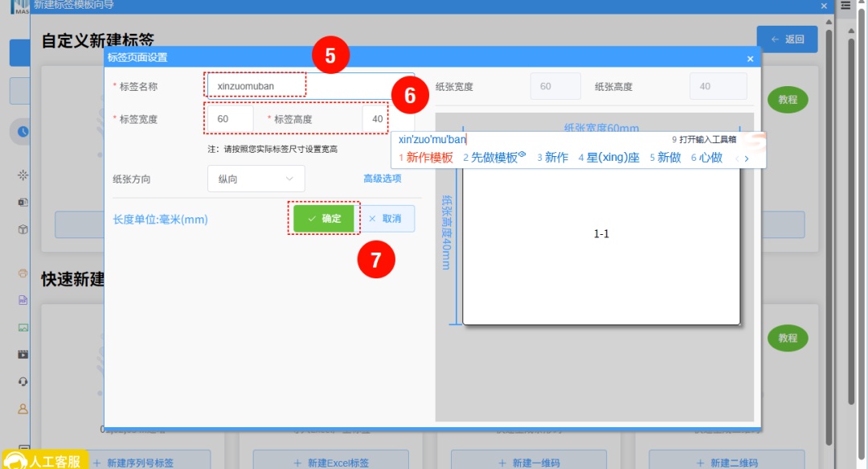868x469 pixels.
Task: Click the 标签高度 input showing 40
Action: point(388,118)
